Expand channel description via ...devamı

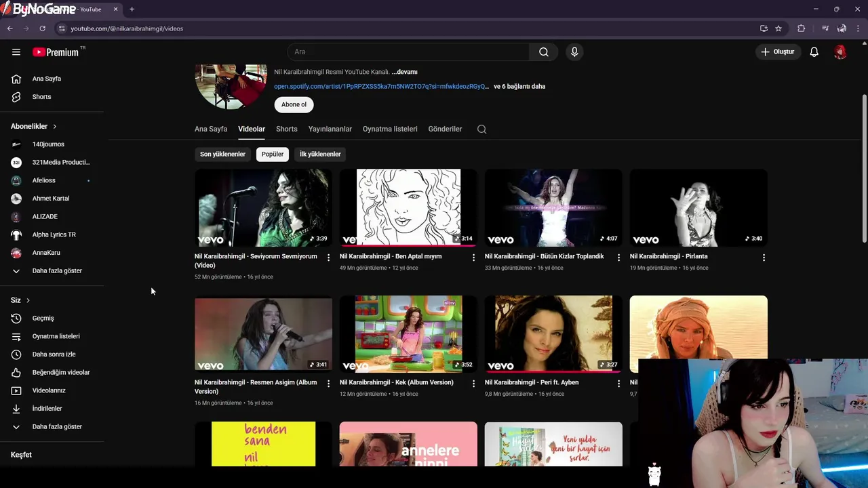coord(404,72)
